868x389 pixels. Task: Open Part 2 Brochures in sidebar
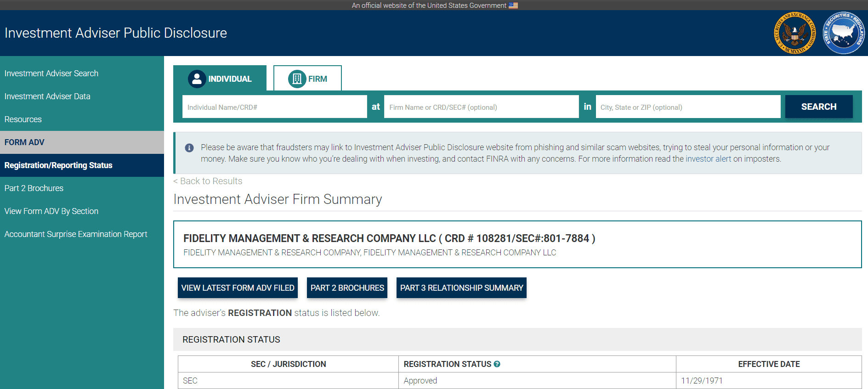point(34,188)
